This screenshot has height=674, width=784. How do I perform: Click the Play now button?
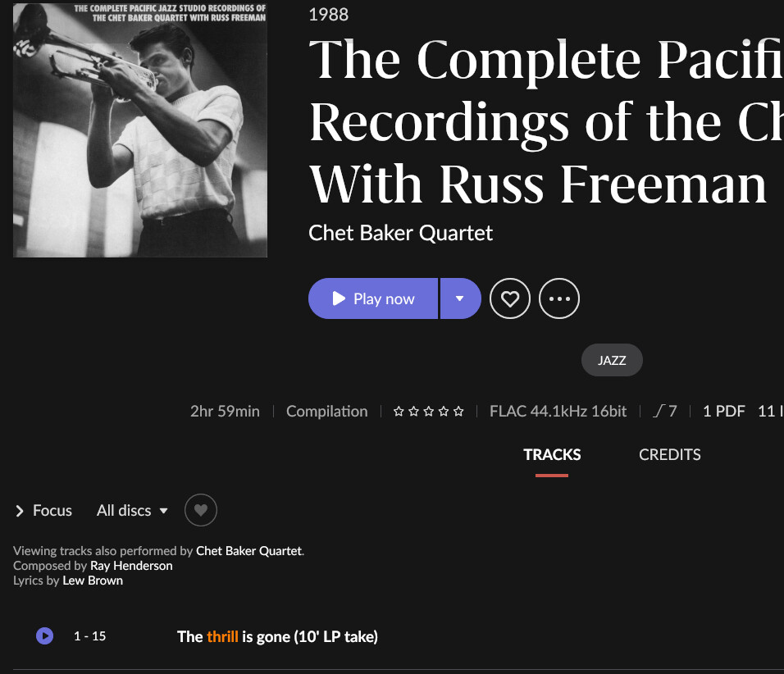(373, 298)
